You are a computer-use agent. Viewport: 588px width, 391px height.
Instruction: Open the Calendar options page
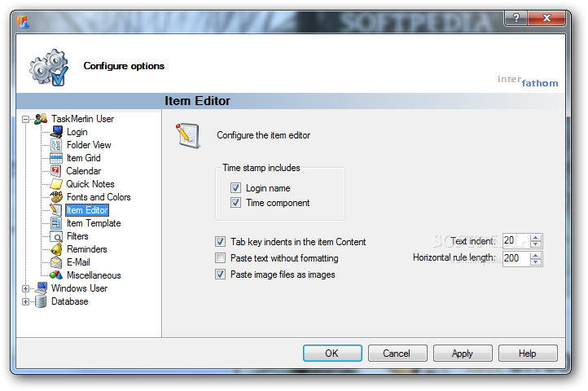pyautogui.click(x=84, y=171)
